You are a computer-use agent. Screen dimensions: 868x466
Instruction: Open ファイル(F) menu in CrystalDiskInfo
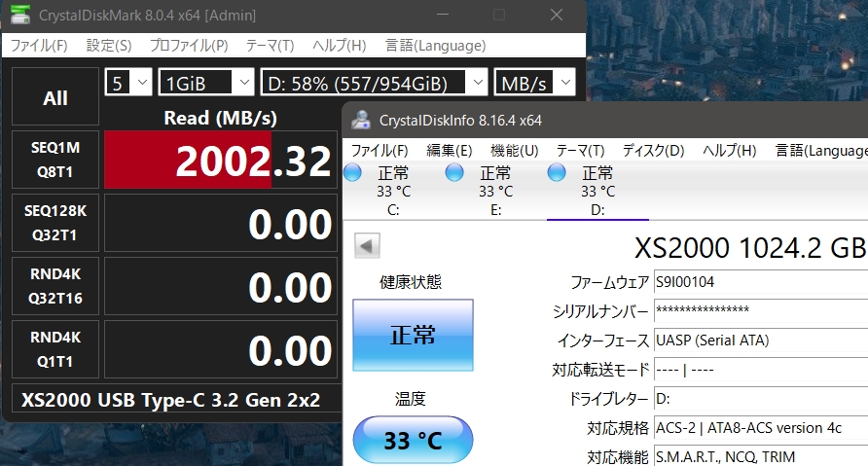[x=380, y=151]
